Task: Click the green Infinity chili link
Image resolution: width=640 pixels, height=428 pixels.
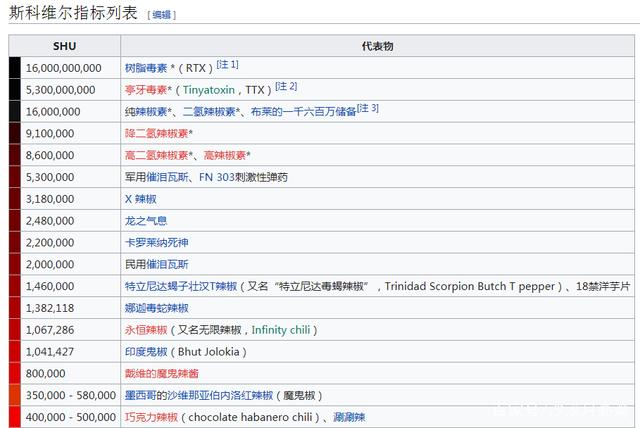Action: click(281, 330)
